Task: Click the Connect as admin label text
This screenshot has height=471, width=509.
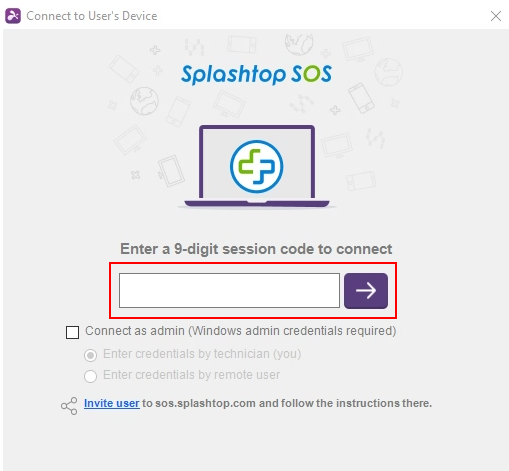Action: pyautogui.click(x=241, y=331)
